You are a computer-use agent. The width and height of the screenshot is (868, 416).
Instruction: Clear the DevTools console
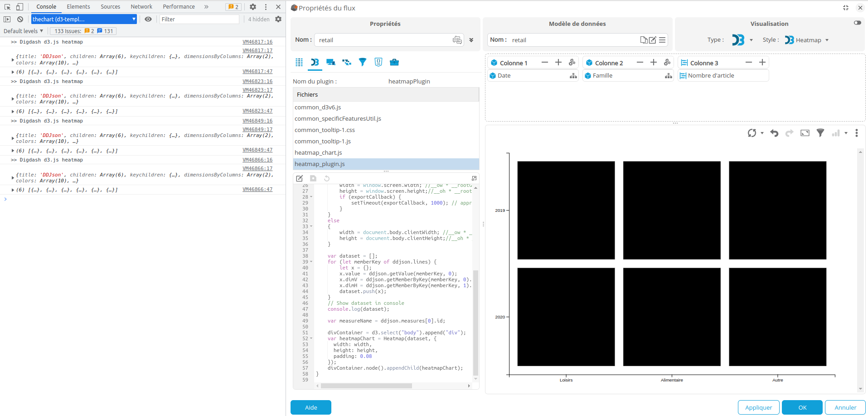(x=20, y=19)
